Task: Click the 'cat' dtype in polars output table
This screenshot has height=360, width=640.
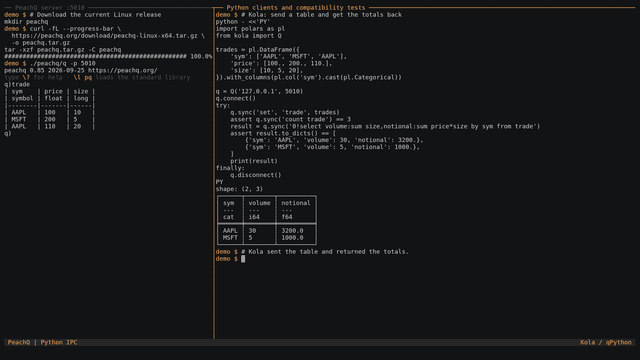Action: pyautogui.click(x=229, y=217)
